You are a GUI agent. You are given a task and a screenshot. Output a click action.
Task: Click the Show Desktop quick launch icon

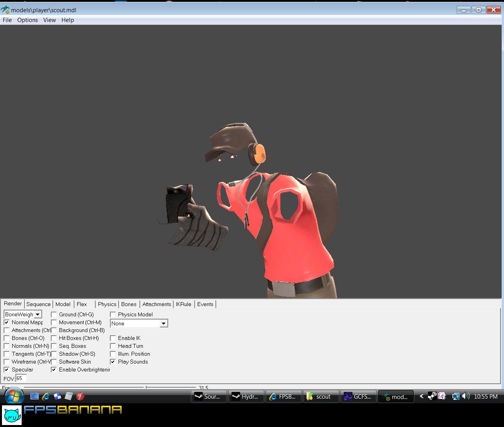tap(35, 396)
